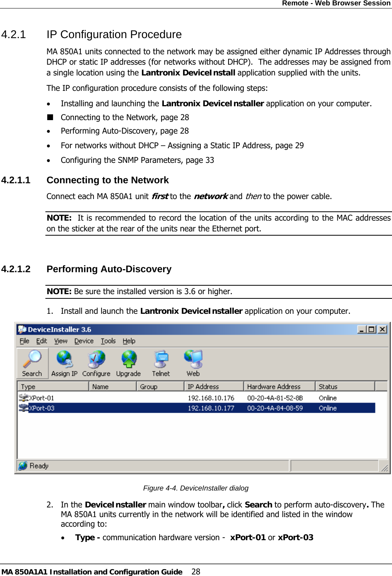Click the Remote - Web Browser Session header
Screen dimensions: 392x576
[336, 3]
